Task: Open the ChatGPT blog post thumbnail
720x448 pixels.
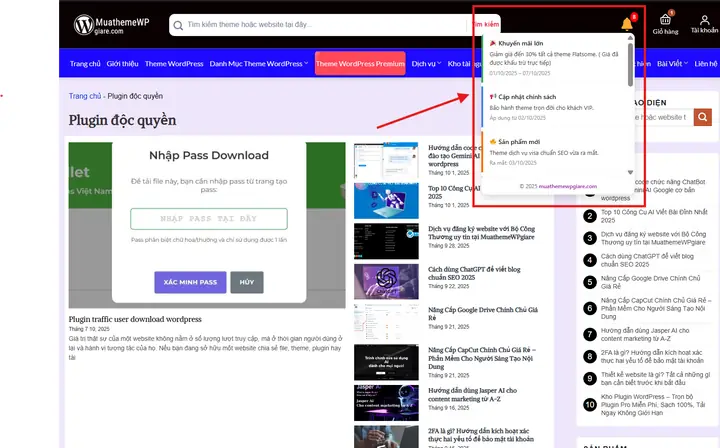Action: [x=386, y=281]
